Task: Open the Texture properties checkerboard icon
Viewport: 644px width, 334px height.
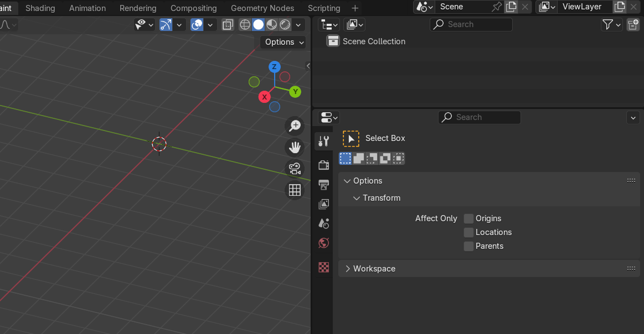Action: tap(323, 267)
